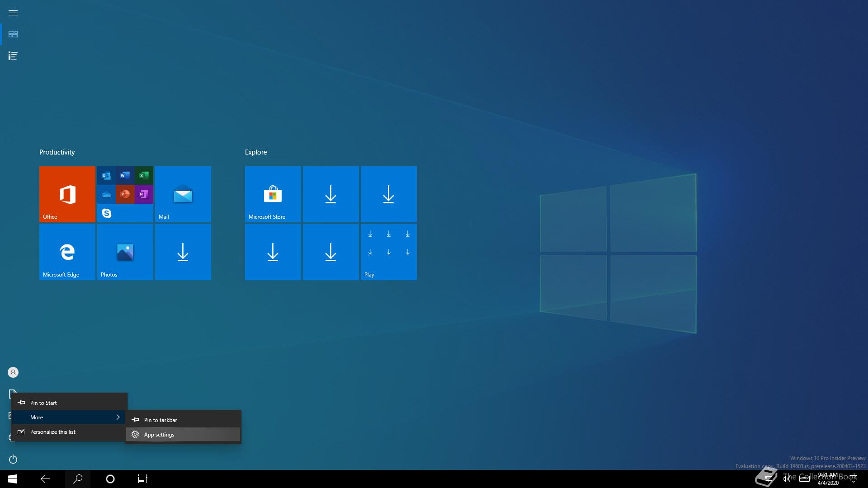Screen dimensions: 868x488
Task: Open the Mail tile
Action: 183,194
